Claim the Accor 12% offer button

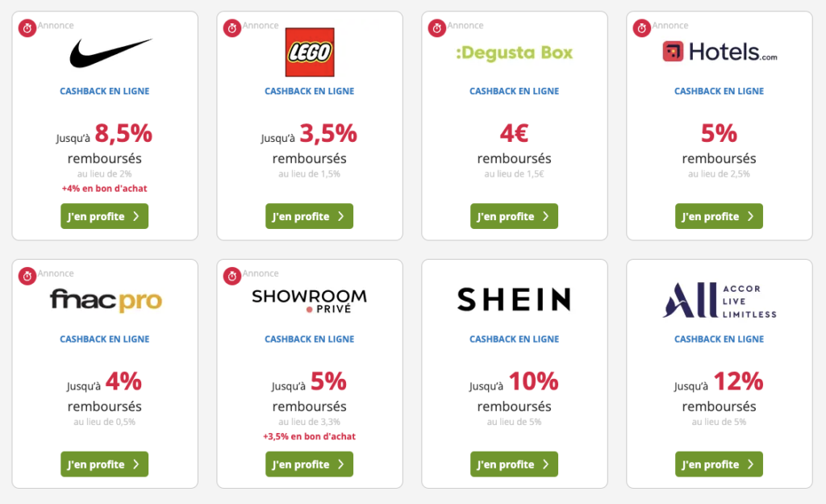719,464
